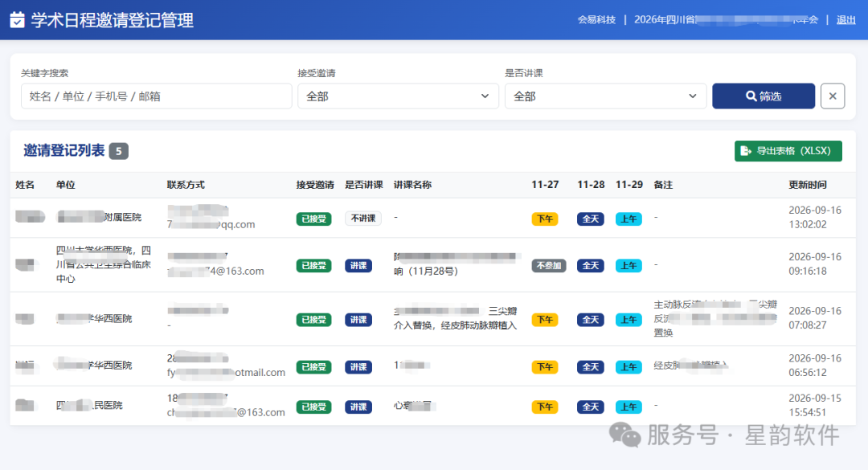Click 下午 badge in 07:08:27 row
This screenshot has width=868, height=470.
click(x=545, y=320)
